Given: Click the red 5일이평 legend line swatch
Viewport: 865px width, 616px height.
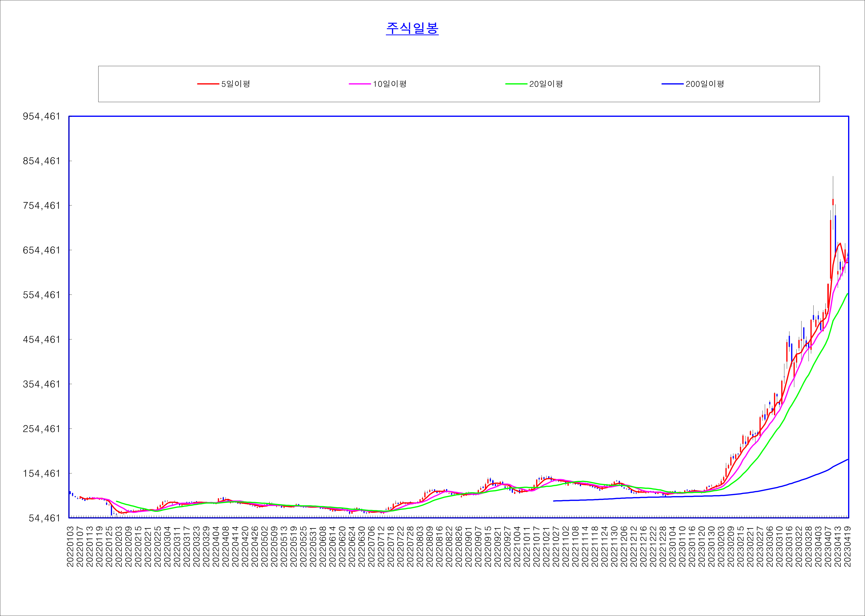Looking at the screenshot, I should pyautogui.click(x=208, y=84).
